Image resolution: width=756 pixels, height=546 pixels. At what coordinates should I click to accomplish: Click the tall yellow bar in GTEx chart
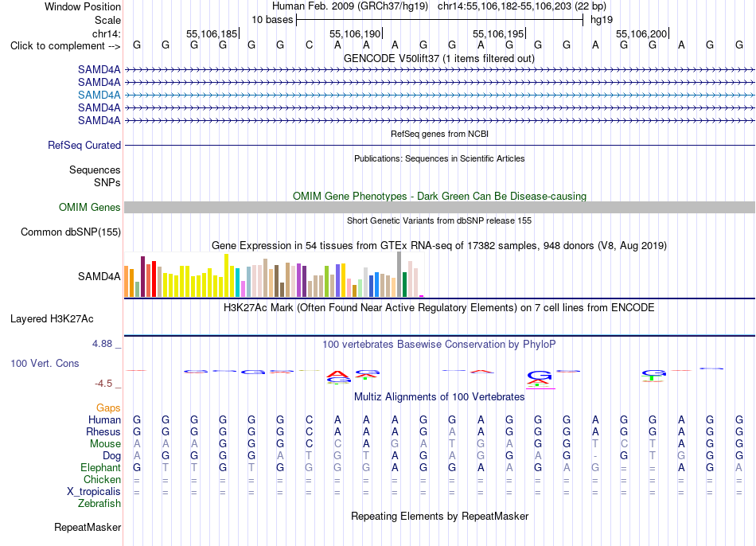click(226, 275)
